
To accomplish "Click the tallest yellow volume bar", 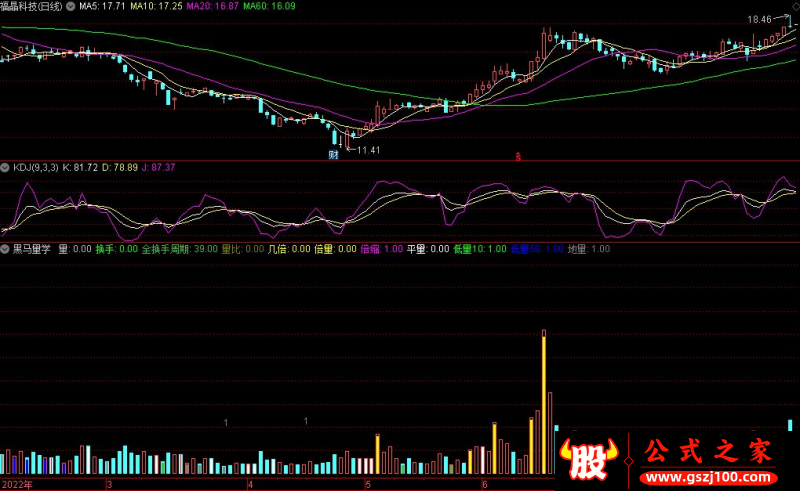I will (544, 402).
